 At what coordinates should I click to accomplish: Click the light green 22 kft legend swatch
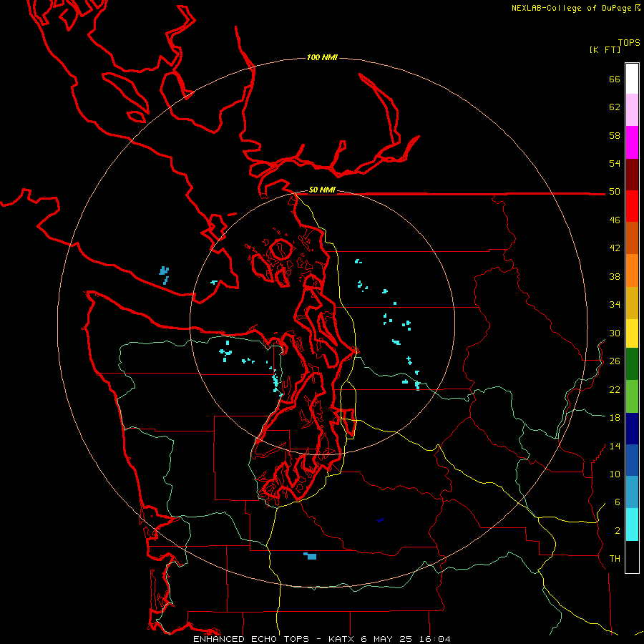point(632,396)
